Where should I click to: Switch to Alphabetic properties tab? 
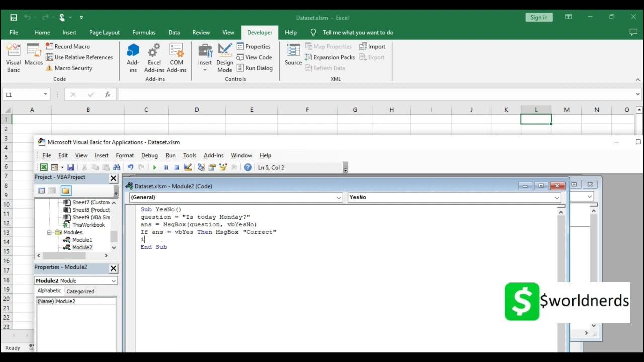[x=49, y=291]
